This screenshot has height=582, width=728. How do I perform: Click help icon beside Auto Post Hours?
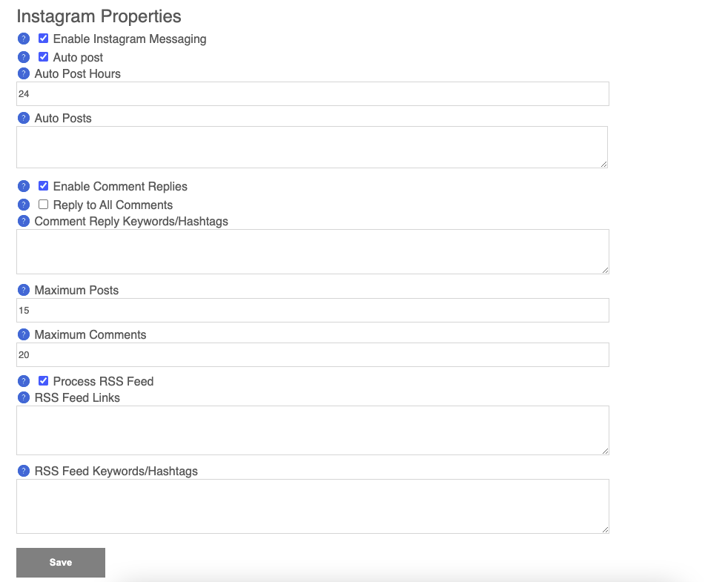pos(24,73)
